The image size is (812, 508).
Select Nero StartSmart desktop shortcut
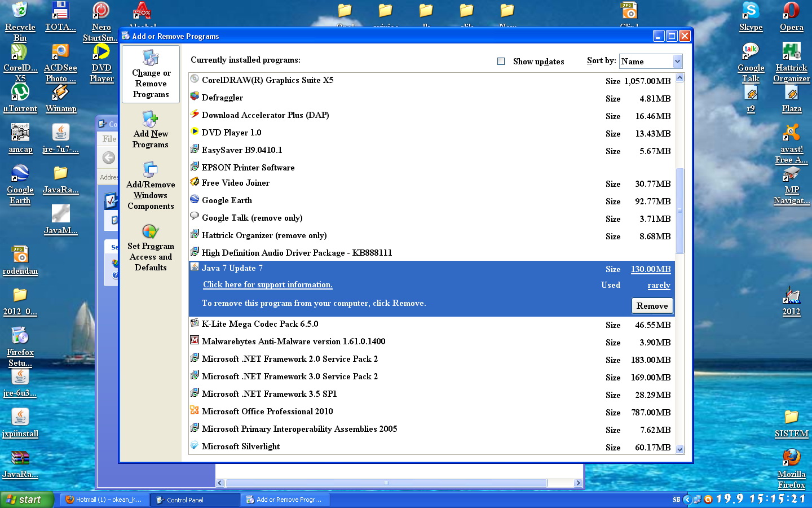[x=101, y=21]
